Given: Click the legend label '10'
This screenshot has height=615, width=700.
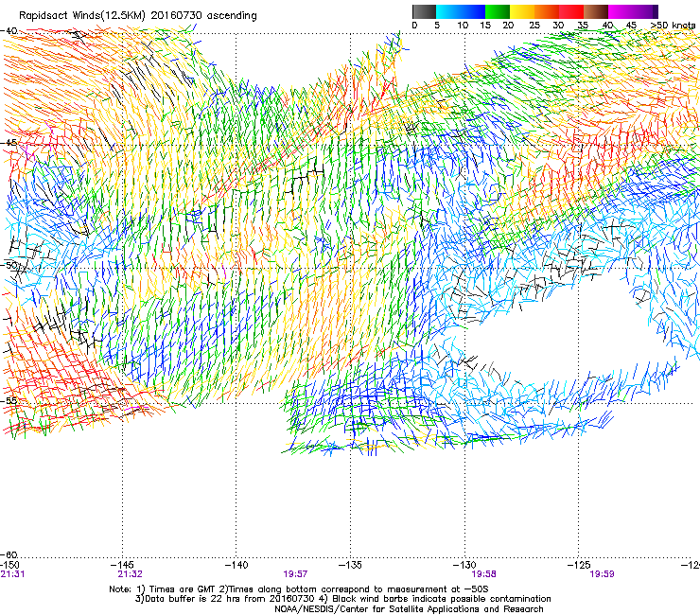Looking at the screenshot, I should (x=463, y=26).
